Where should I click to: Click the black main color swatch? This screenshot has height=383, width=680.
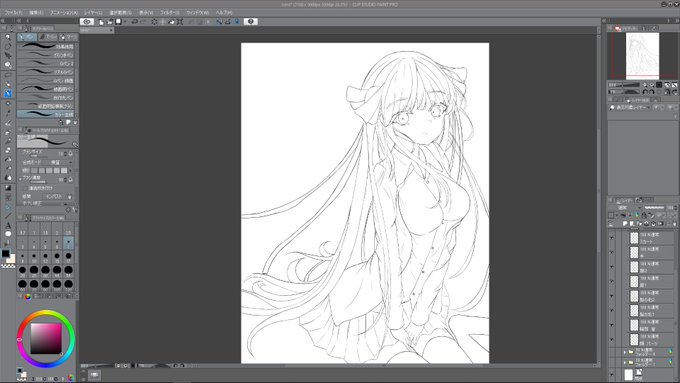pyautogui.click(x=6, y=254)
